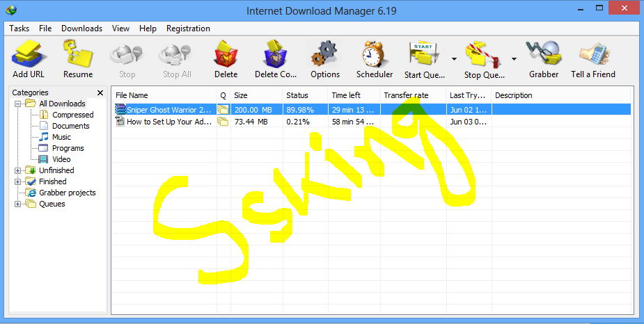Click the IDM logo in title bar
Screen dimensions: 644x324
(x=11, y=10)
